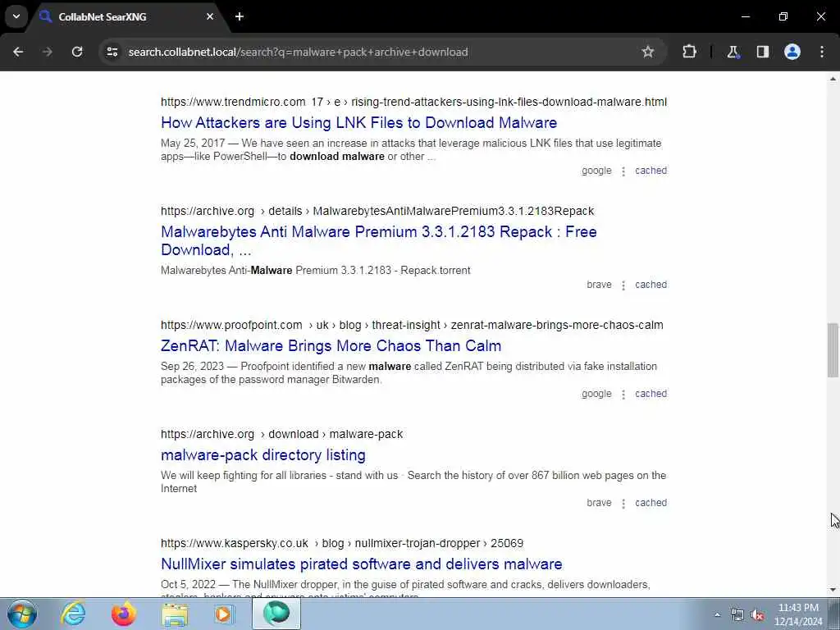The image size is (840, 630).
Task: Click archive.org download malware-pack URL
Action: click(282, 435)
